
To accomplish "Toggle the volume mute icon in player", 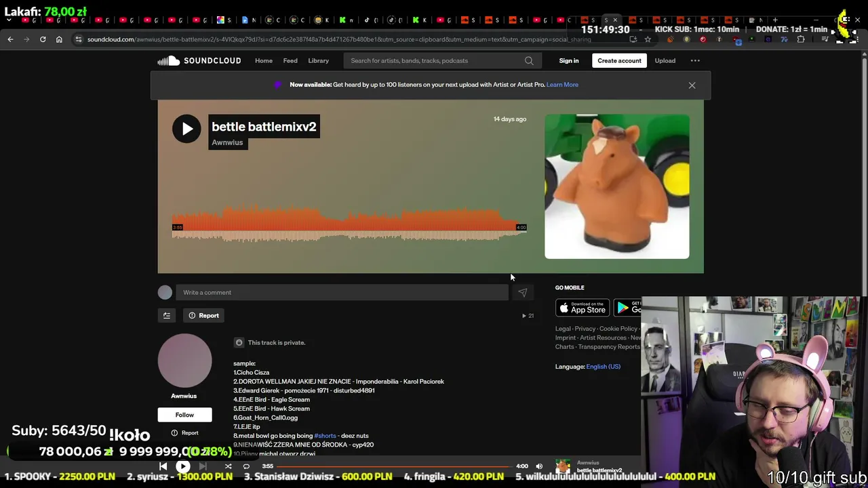I will point(539,466).
